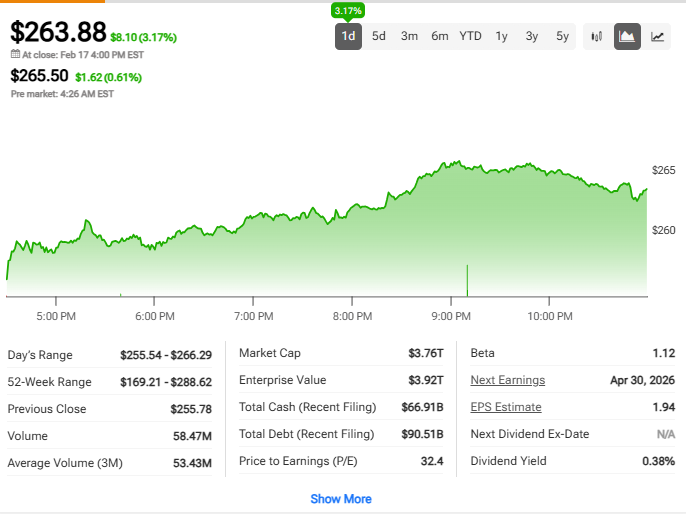Click the pre-market price $265.50
This screenshot has width=686, height=514.
pyautogui.click(x=39, y=76)
